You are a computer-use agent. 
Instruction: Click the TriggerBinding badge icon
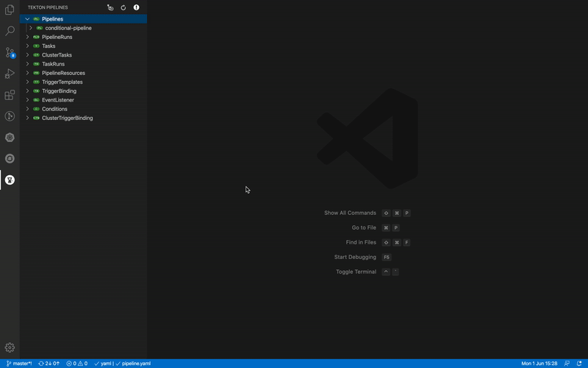[36, 91]
